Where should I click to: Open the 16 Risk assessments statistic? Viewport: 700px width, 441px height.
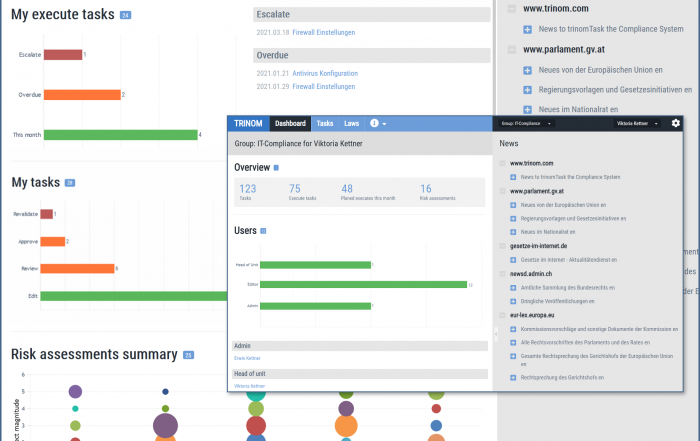coord(438,192)
